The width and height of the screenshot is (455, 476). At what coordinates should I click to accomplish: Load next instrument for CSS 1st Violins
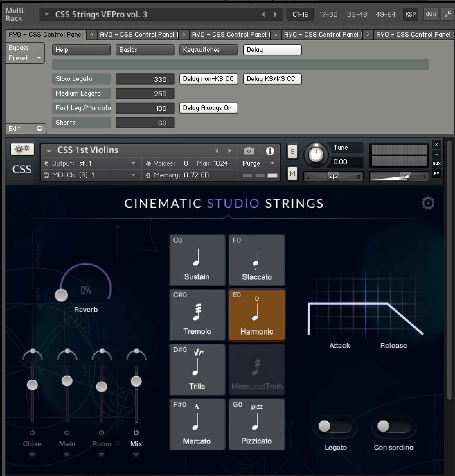[230, 151]
